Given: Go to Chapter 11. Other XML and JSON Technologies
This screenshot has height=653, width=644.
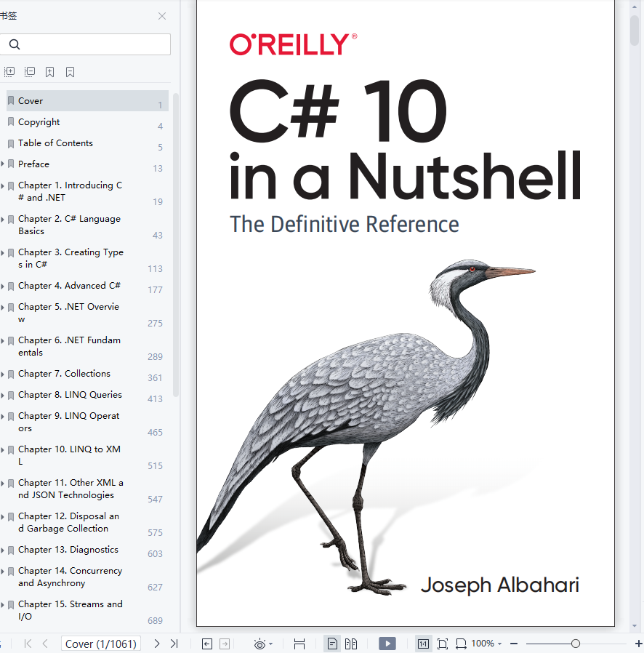Looking at the screenshot, I should pyautogui.click(x=87, y=489).
